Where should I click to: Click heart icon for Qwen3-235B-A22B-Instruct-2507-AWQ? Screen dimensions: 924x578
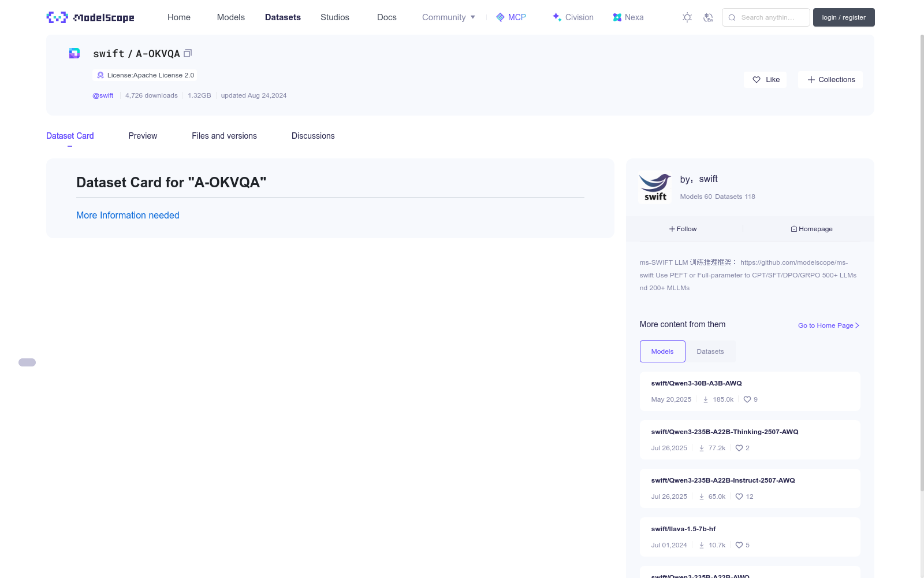point(739,497)
